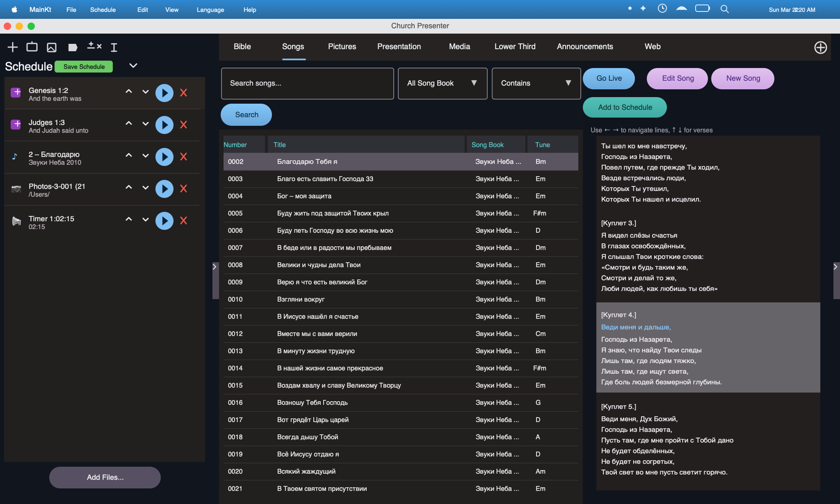This screenshot has width=840, height=504.
Task: Click the Go Live button
Action: click(x=609, y=78)
